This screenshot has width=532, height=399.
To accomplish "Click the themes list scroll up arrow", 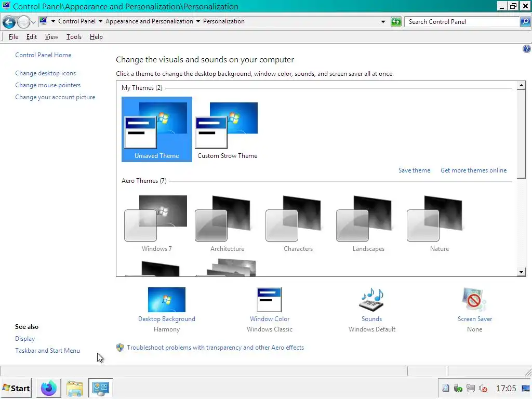I will (522, 86).
